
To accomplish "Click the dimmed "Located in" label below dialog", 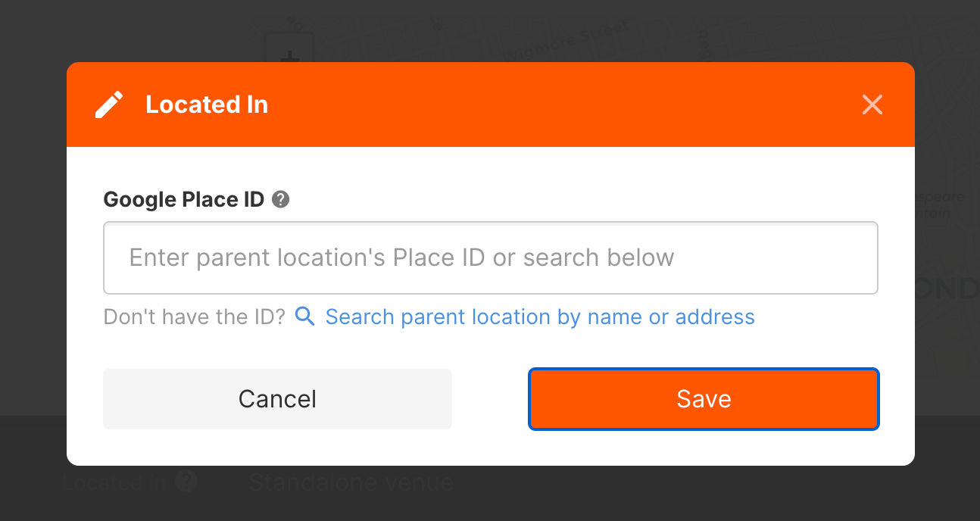I will (114, 482).
